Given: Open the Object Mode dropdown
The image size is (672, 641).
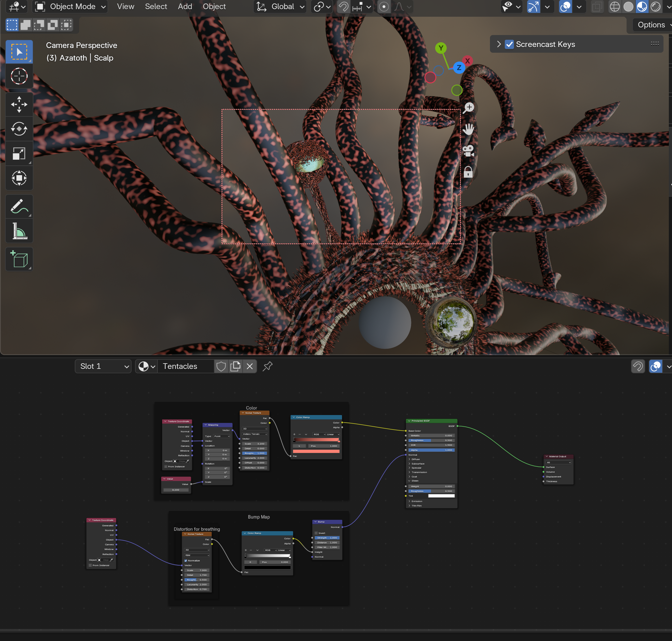Looking at the screenshot, I should click(x=70, y=7).
